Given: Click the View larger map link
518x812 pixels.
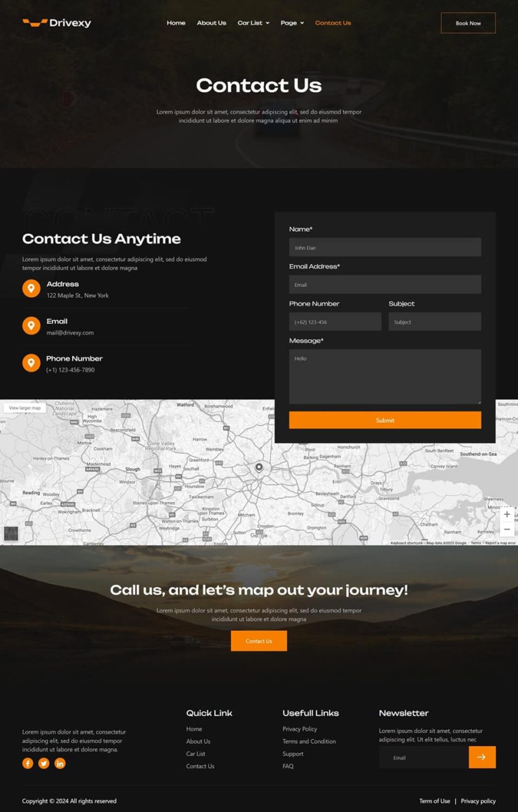Looking at the screenshot, I should (x=25, y=408).
